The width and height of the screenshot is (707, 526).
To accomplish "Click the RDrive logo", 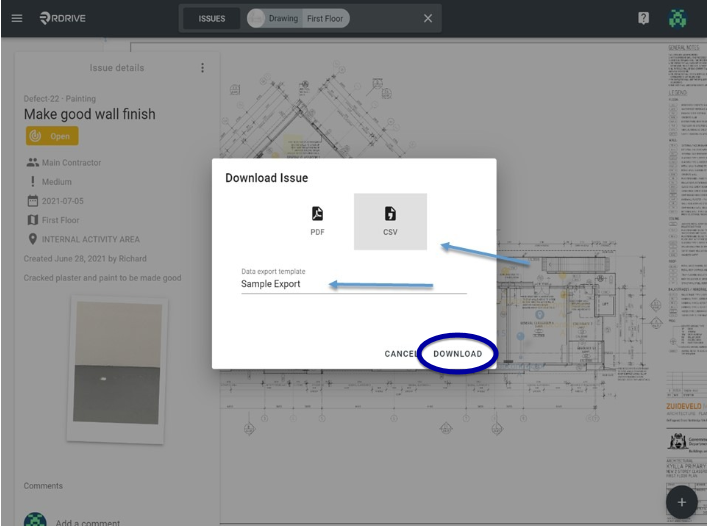I will 62,18.
